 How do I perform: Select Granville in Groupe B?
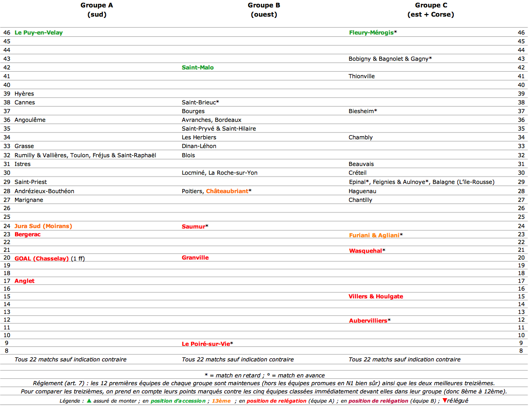click(195, 258)
